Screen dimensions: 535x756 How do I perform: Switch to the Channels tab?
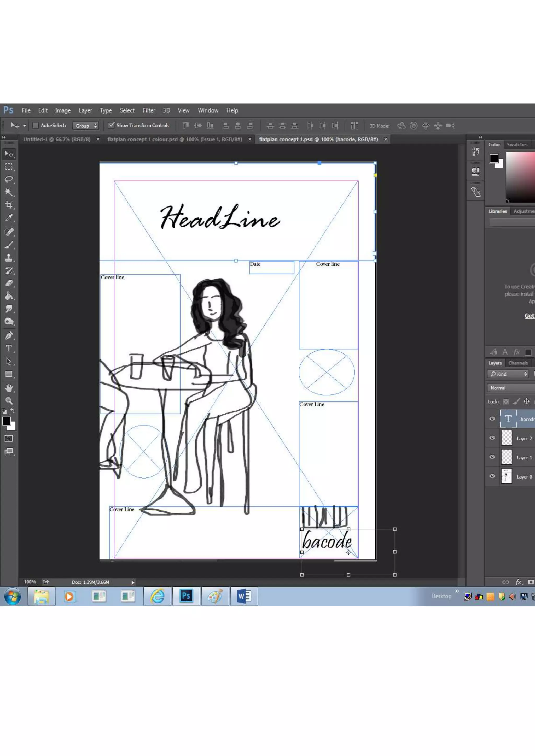(x=518, y=363)
